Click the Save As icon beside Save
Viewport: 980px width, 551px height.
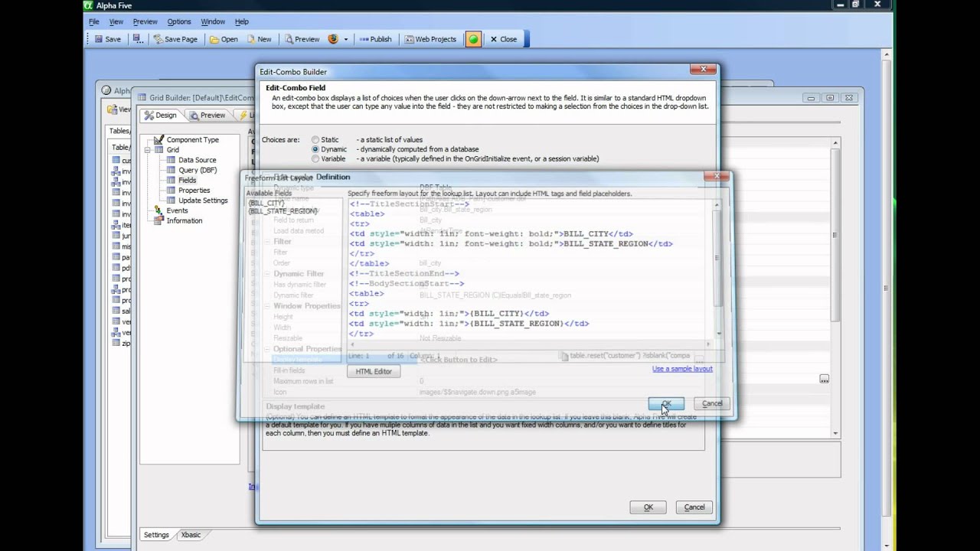[x=136, y=39]
